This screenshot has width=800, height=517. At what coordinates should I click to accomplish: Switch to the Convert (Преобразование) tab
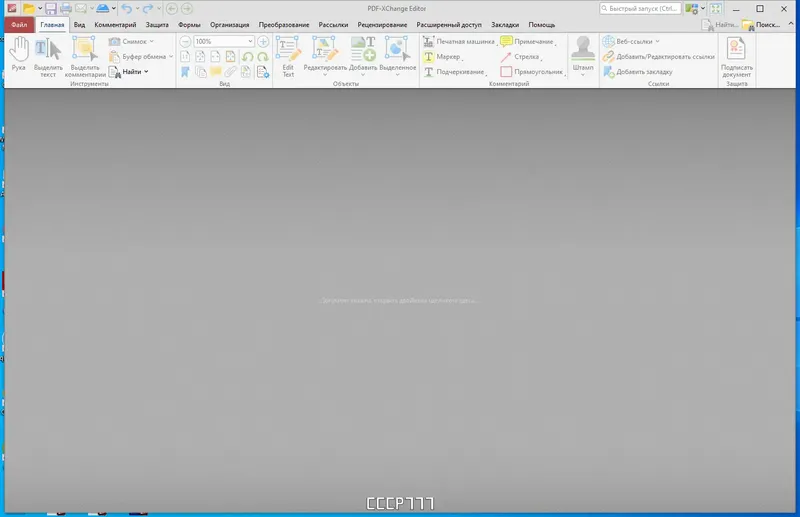[284, 24]
